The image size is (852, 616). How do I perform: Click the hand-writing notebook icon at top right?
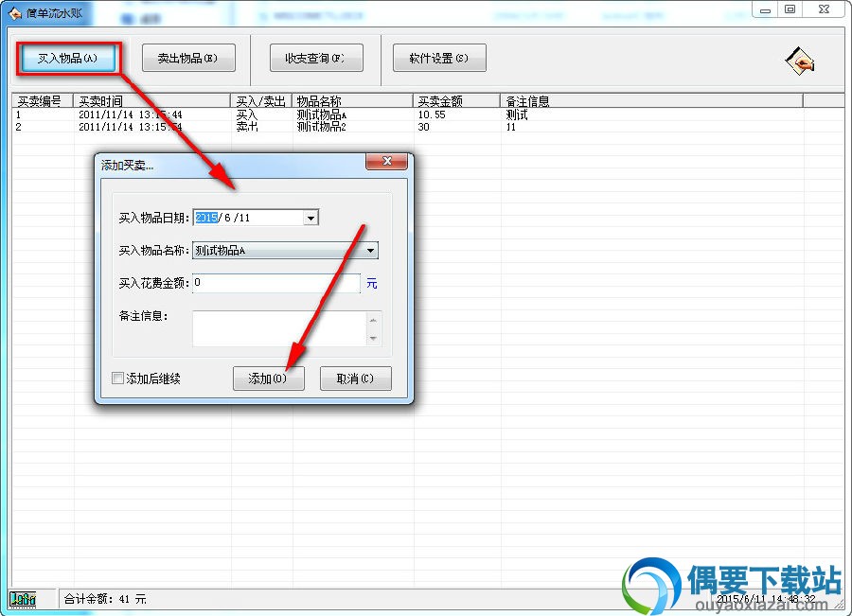pyautogui.click(x=800, y=61)
